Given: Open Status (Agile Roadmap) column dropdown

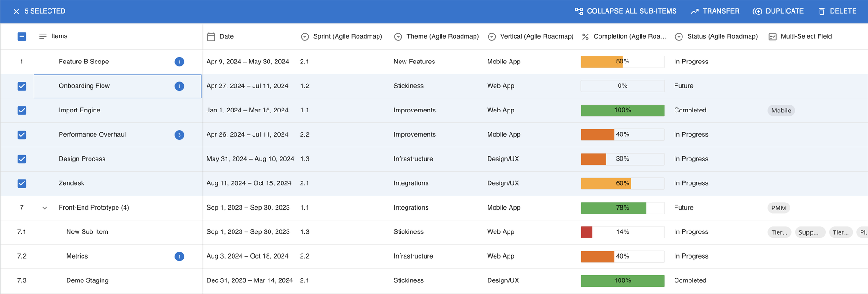Looking at the screenshot, I should (679, 36).
